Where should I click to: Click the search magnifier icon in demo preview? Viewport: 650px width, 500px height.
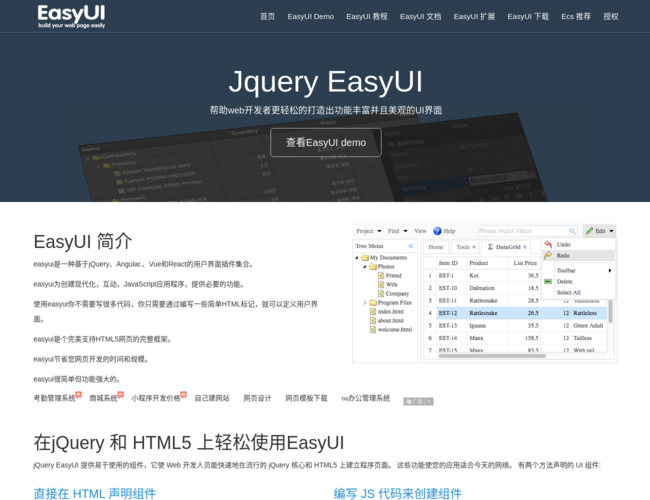coord(572,231)
